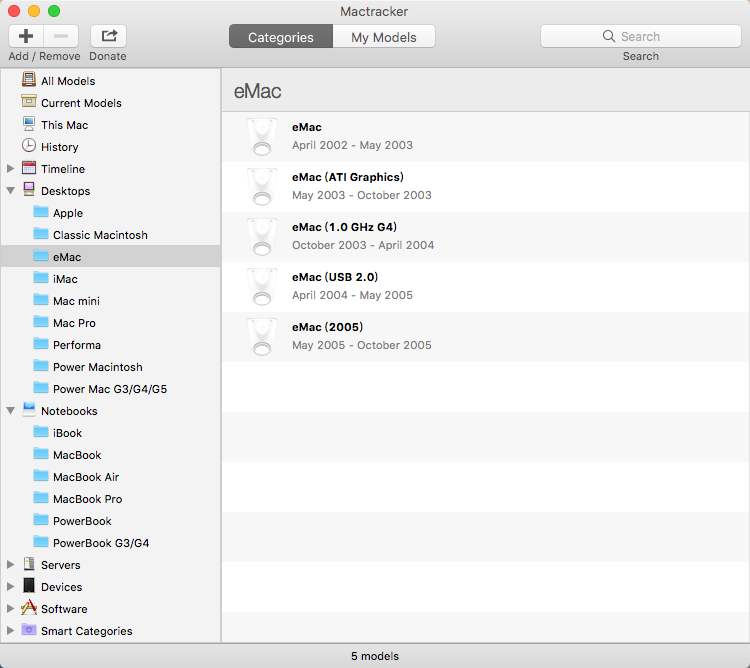The width and height of the screenshot is (750, 668).
Task: Click the Remove (minus) toolbar button
Action: click(x=61, y=36)
